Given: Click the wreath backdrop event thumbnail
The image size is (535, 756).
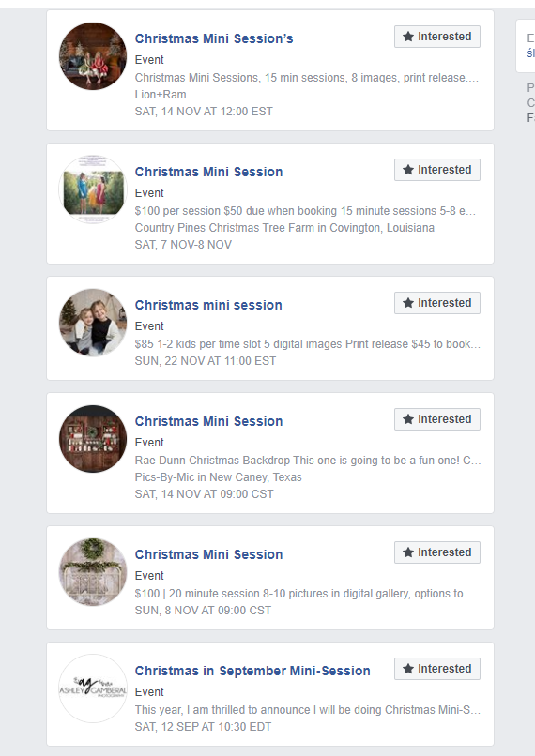Looking at the screenshot, I should pyautogui.click(x=93, y=572).
